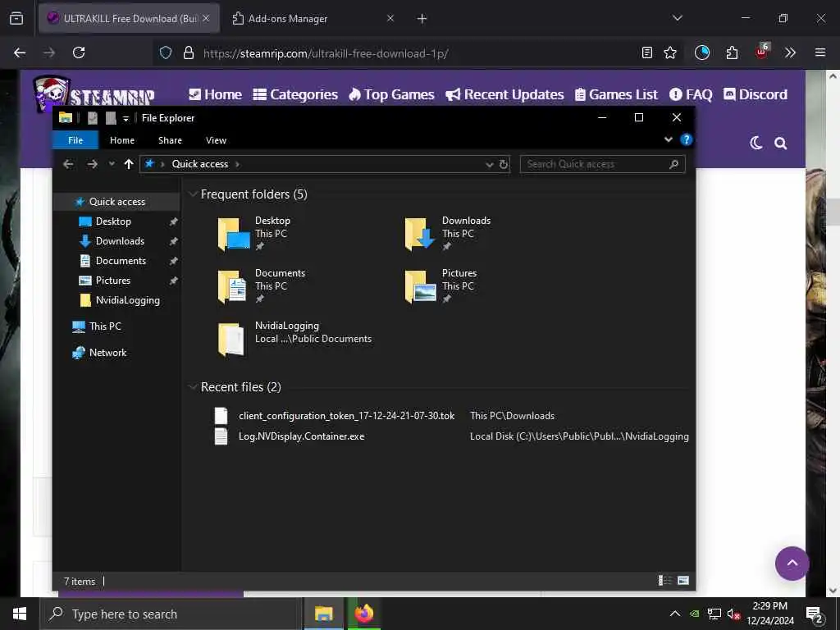Bookmark this page with the star
The height and width of the screenshot is (630, 840).
pos(669,52)
